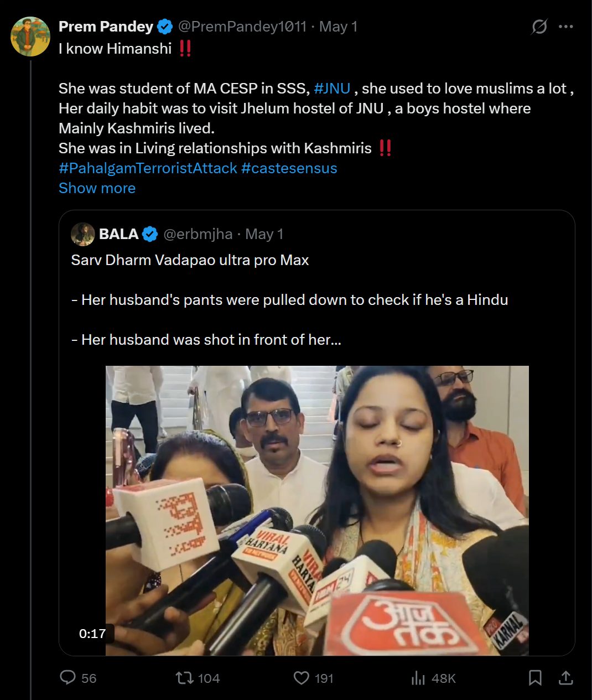592x700 pixels.
Task: Open the #JNU hashtag link
Action: click(332, 89)
